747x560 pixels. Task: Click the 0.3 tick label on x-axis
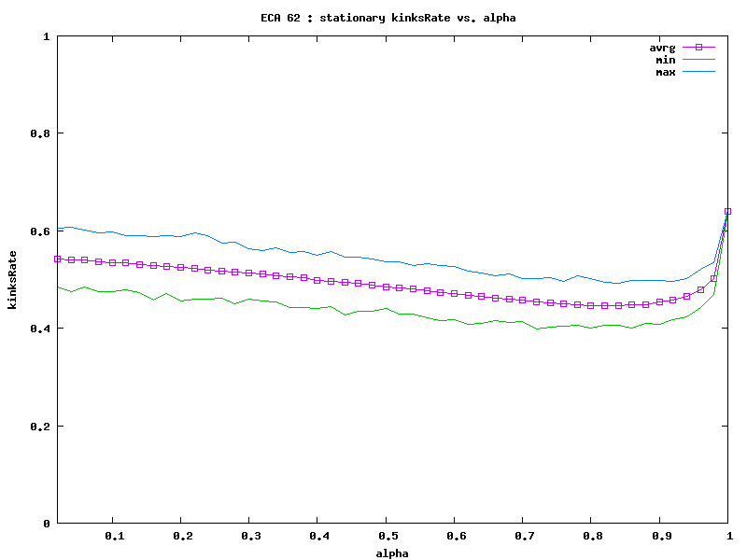tap(249, 536)
